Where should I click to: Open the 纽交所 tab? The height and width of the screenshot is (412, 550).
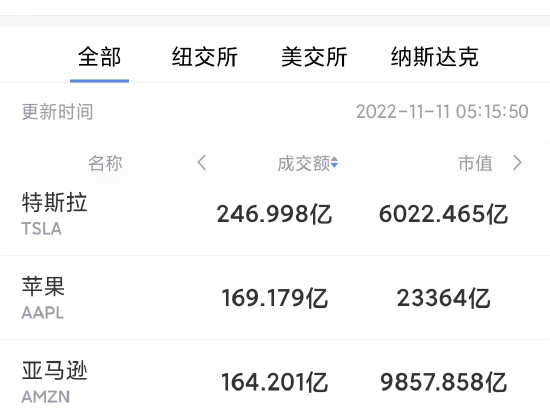click(x=204, y=57)
